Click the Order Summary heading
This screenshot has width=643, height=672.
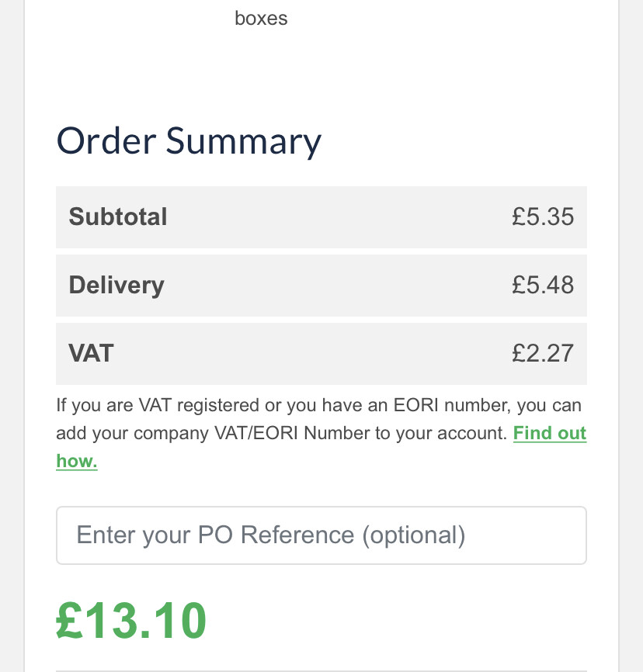click(x=189, y=141)
